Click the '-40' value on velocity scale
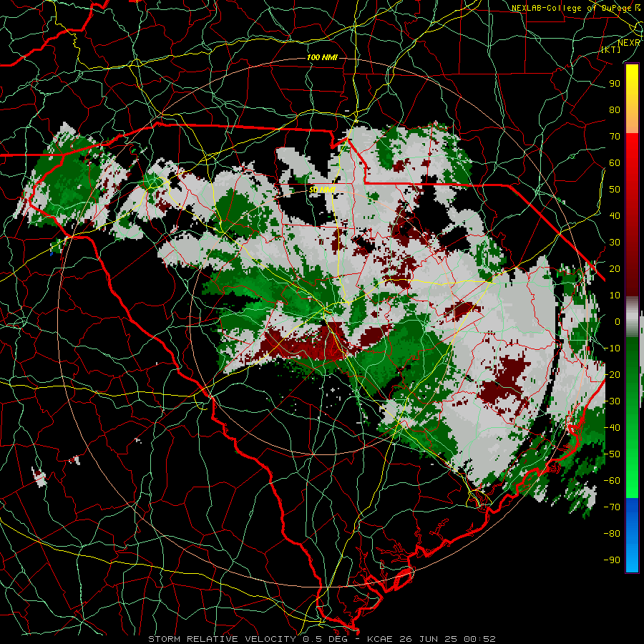This screenshot has height=644, width=644. coord(612,428)
